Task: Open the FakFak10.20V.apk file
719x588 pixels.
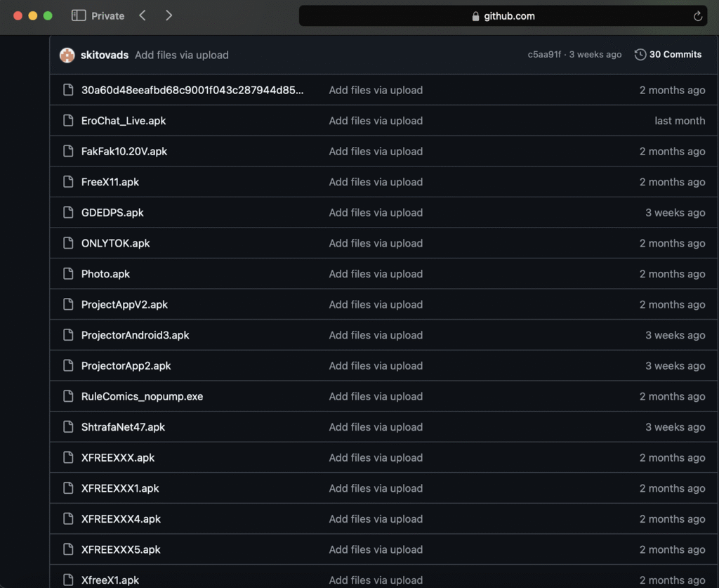Action: [124, 151]
